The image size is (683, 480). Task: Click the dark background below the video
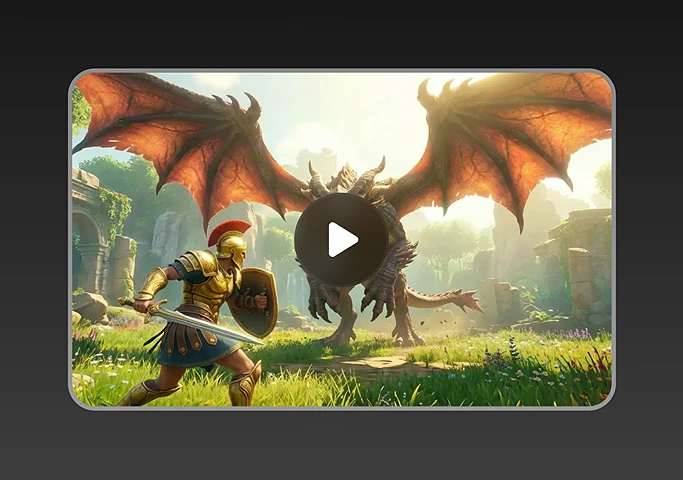pyautogui.click(x=341, y=445)
